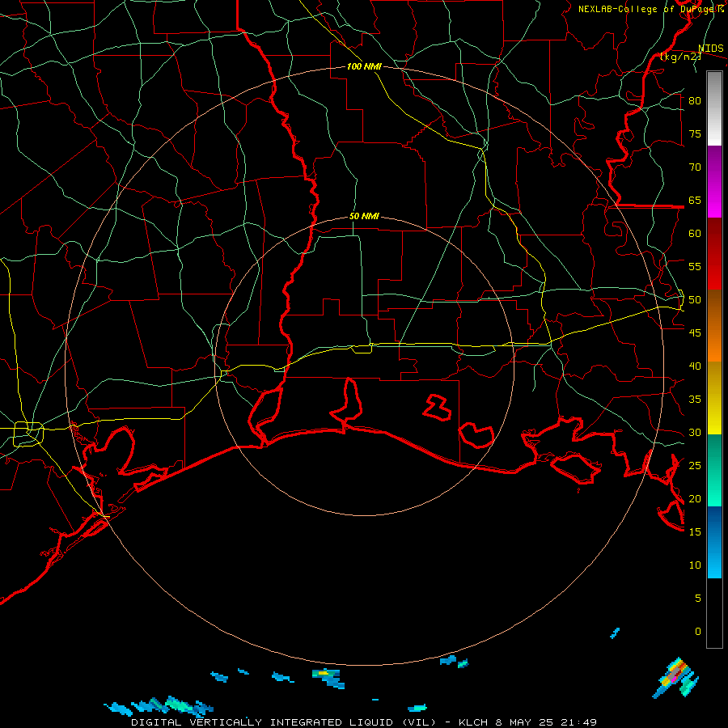Image resolution: width=728 pixels, height=728 pixels.
Task: Click the '100 NMI' range ring label
Action: (x=364, y=66)
